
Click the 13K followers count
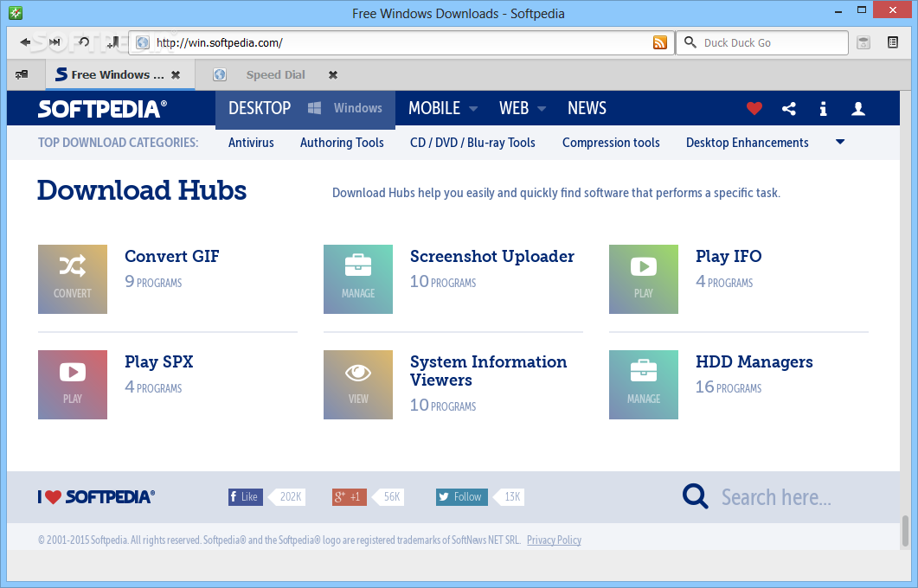pos(510,496)
